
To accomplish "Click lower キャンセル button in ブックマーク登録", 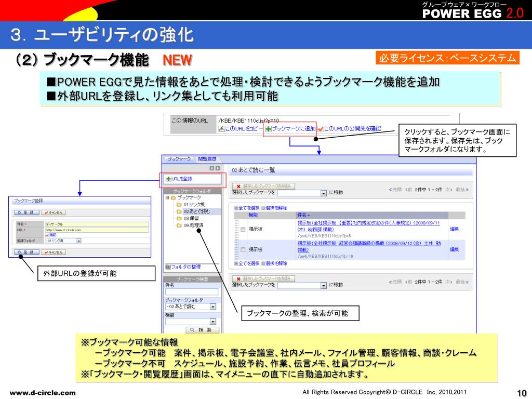I will coord(54,252).
